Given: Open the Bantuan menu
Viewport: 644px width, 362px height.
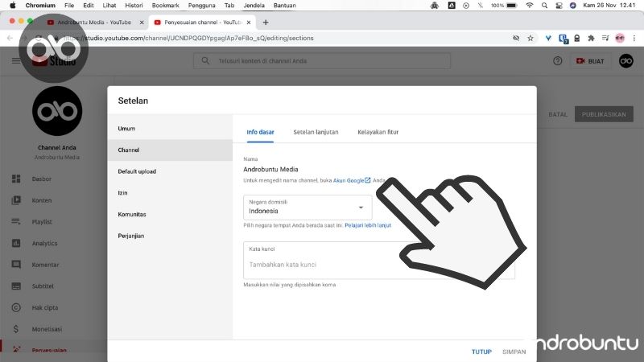Looking at the screenshot, I should 284,6.
